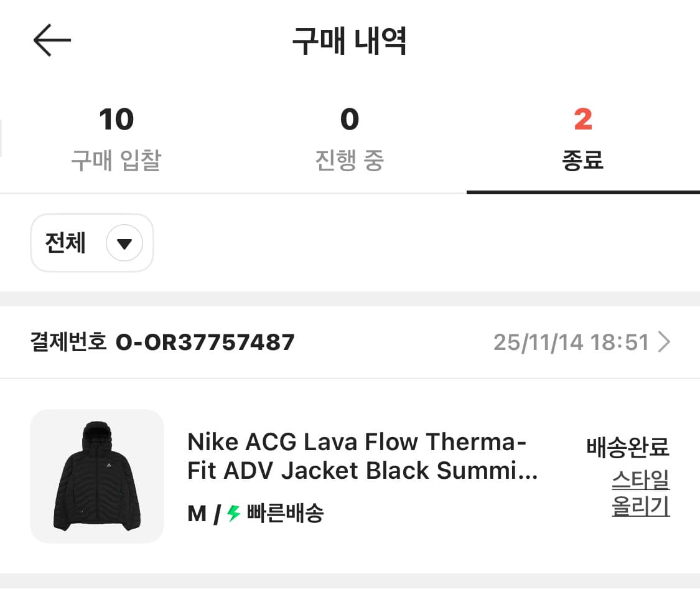This screenshot has width=700, height=589.
Task: Open the 전체 filter dropdown
Action: [91, 243]
